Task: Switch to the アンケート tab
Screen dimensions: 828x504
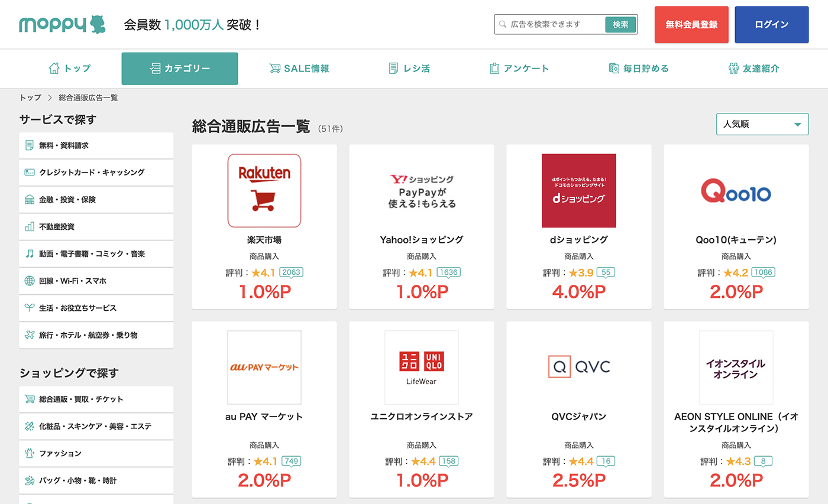Action: click(x=519, y=69)
